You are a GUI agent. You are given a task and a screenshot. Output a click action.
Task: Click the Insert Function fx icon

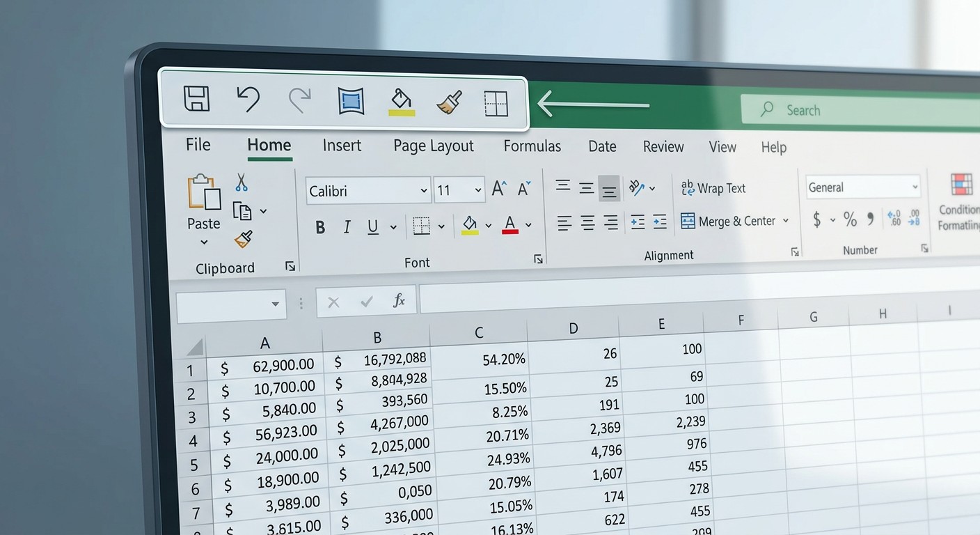(x=399, y=301)
